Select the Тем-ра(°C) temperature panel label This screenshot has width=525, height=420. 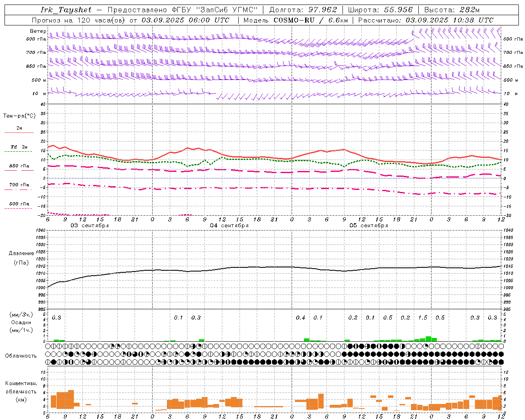click(x=19, y=116)
